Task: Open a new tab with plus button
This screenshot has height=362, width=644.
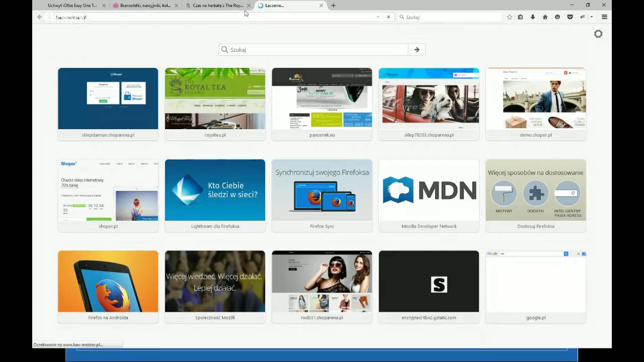Action: click(x=333, y=6)
